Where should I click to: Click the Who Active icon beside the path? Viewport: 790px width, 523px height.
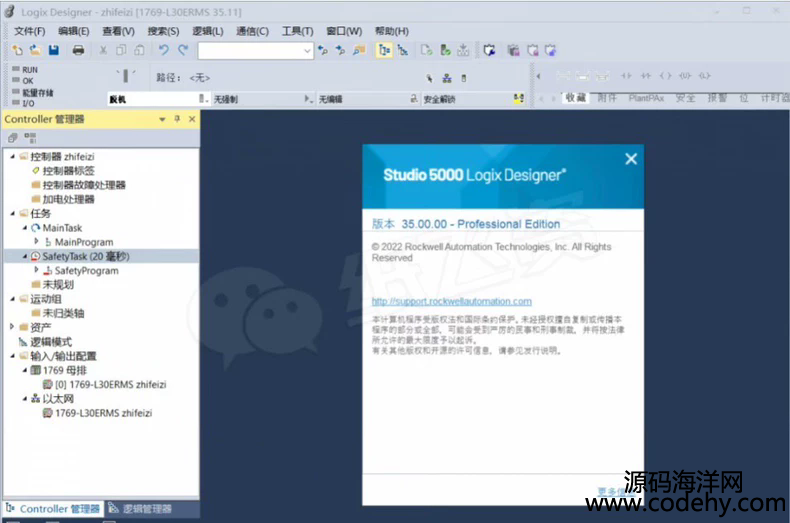point(429,78)
